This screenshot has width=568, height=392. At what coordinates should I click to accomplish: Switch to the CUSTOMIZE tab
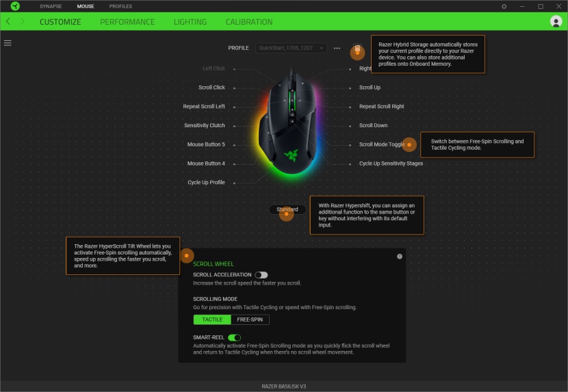60,22
